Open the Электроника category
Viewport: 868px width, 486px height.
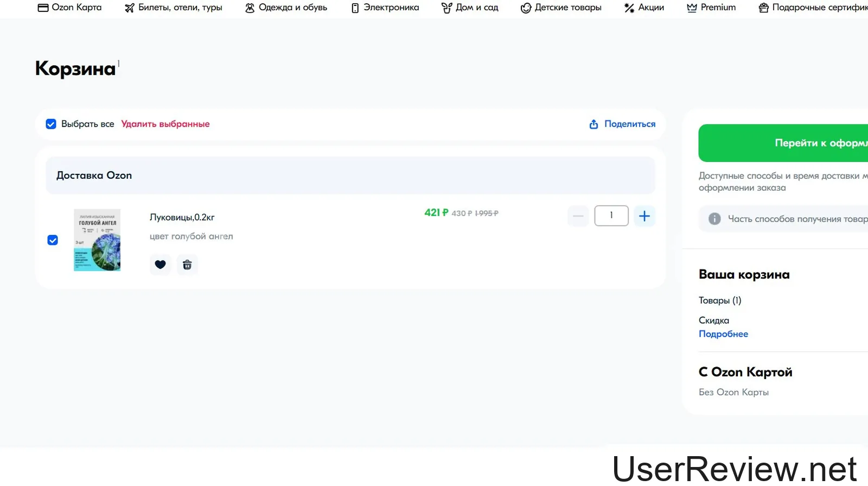(x=385, y=8)
